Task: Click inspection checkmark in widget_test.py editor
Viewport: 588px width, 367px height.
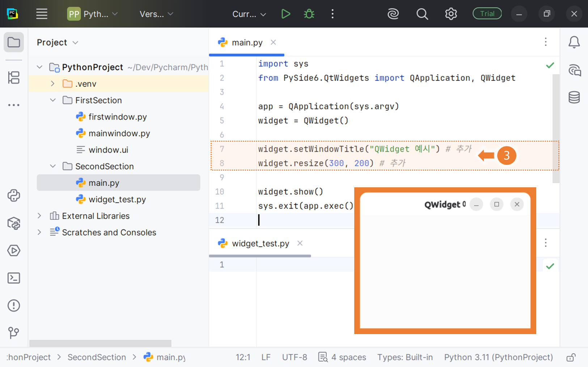Action: pyautogui.click(x=550, y=266)
